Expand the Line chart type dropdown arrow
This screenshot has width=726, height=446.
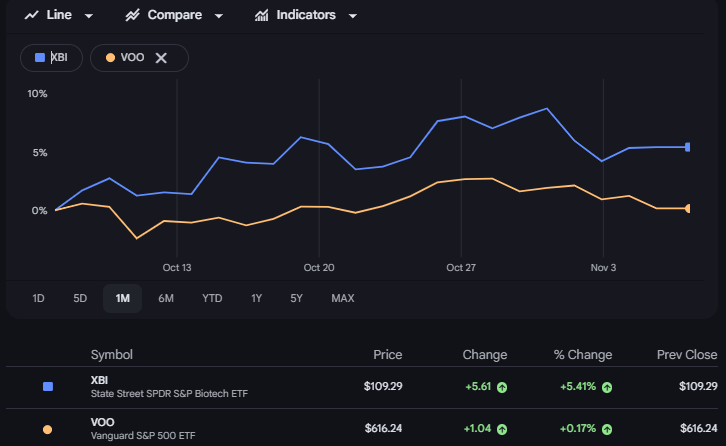[89, 16]
